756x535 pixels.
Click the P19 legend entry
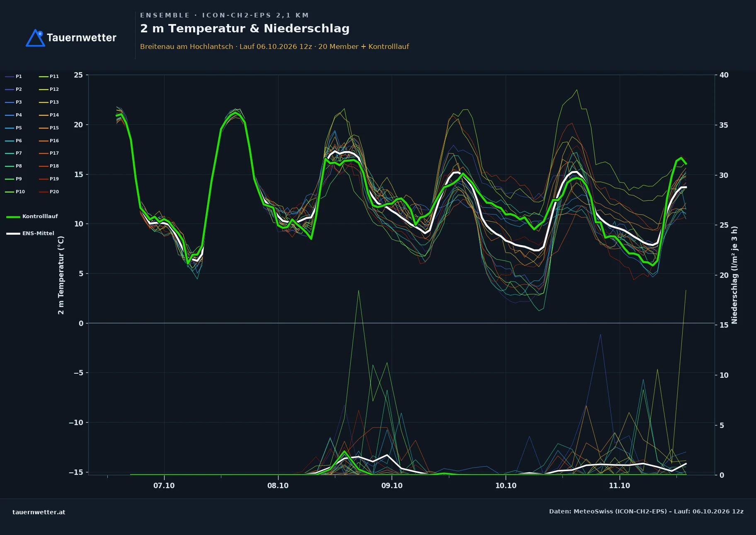(49, 179)
